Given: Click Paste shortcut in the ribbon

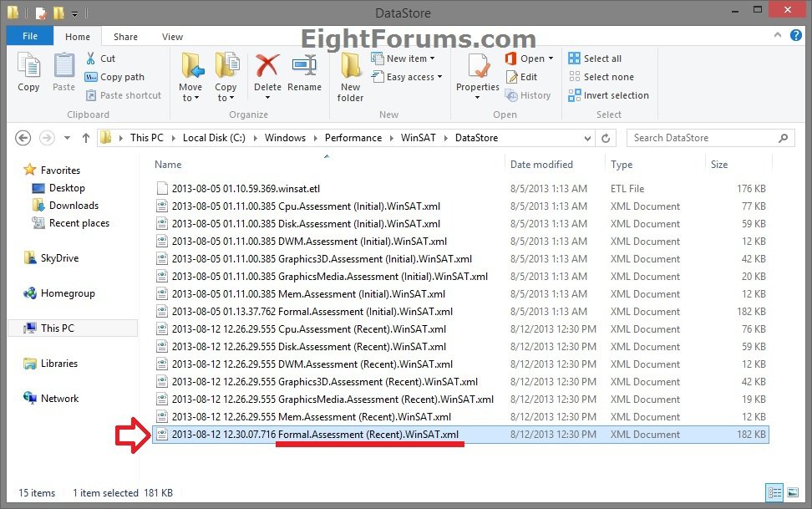Looking at the screenshot, I should [x=124, y=95].
